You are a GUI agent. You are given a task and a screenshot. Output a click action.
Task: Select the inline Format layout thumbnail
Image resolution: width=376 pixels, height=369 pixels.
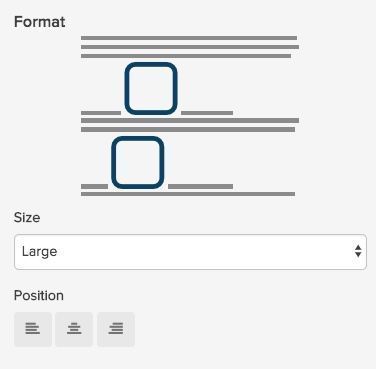(x=190, y=116)
